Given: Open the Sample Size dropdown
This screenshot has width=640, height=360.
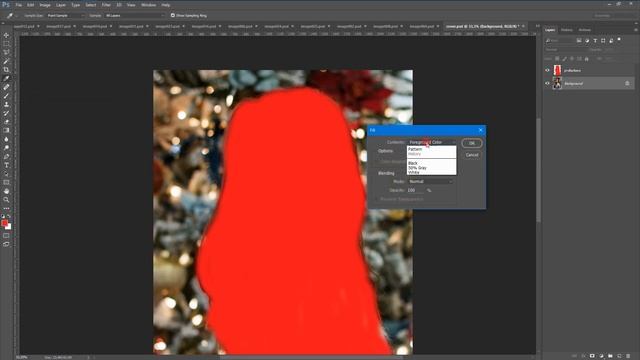Looking at the screenshot, I should coord(65,16).
